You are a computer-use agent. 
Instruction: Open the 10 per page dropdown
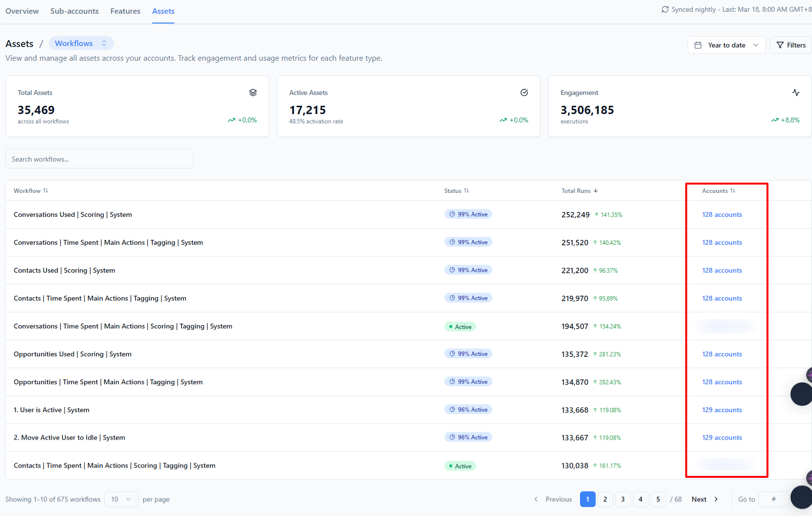pos(121,499)
